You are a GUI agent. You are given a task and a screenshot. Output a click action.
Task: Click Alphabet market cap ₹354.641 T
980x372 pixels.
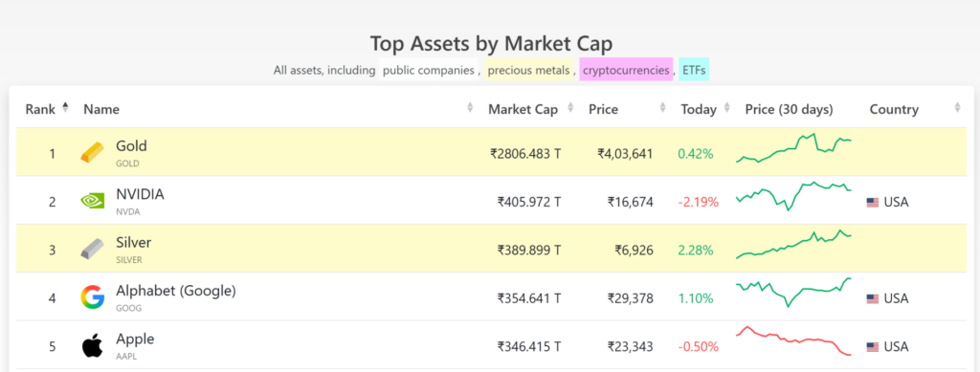(528, 298)
